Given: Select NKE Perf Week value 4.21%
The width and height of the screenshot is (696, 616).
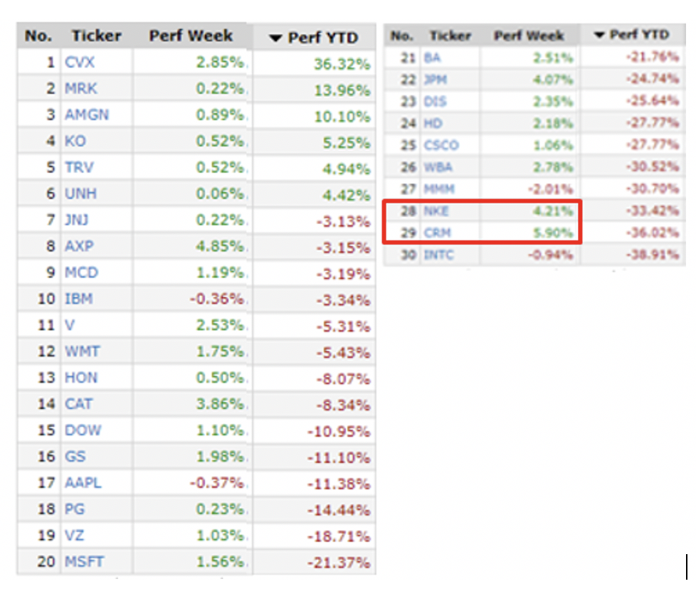Looking at the screenshot, I should 553,211.
